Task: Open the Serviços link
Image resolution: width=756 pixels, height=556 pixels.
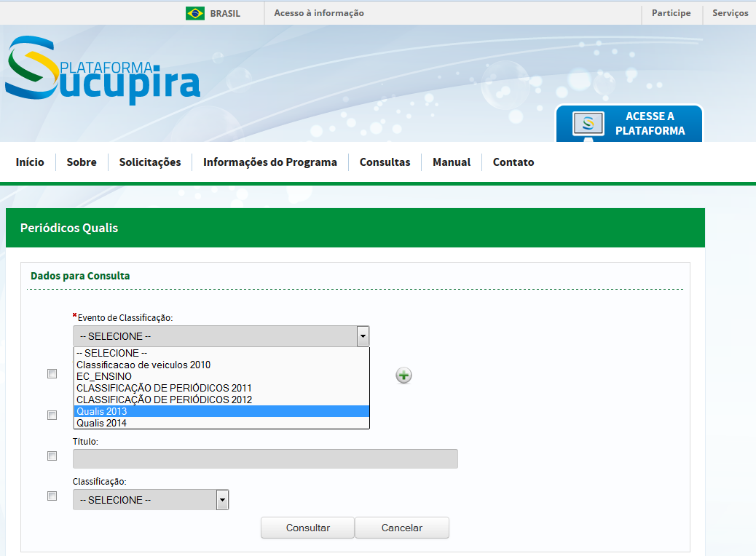Action: click(731, 13)
